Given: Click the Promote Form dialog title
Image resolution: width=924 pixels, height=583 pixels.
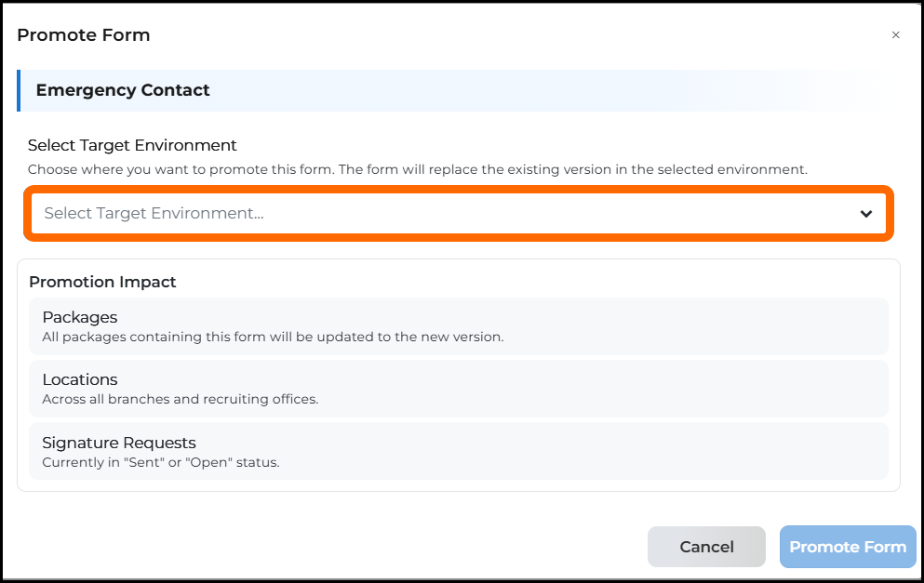Looking at the screenshot, I should click(84, 35).
